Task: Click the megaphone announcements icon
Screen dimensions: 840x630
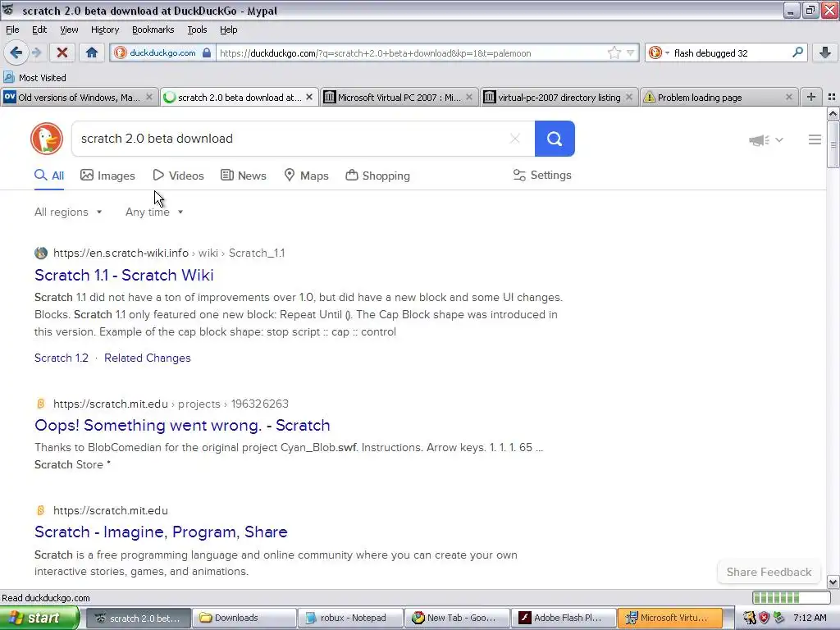Action: (x=758, y=139)
